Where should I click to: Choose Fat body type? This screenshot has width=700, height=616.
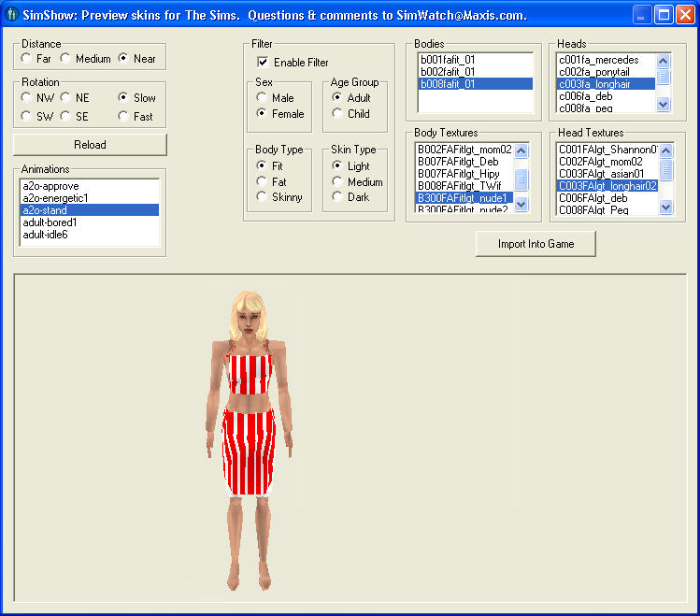(x=271, y=181)
